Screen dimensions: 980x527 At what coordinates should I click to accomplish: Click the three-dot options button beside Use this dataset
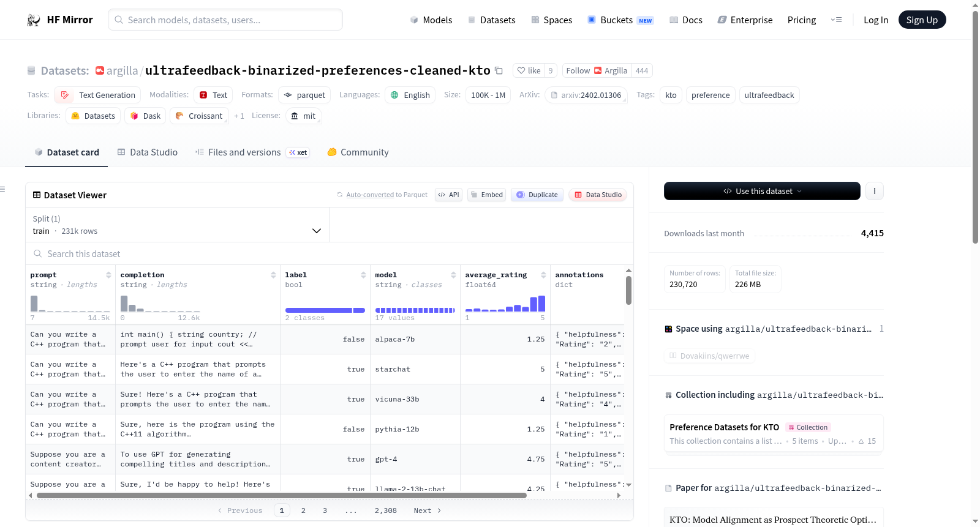875,191
